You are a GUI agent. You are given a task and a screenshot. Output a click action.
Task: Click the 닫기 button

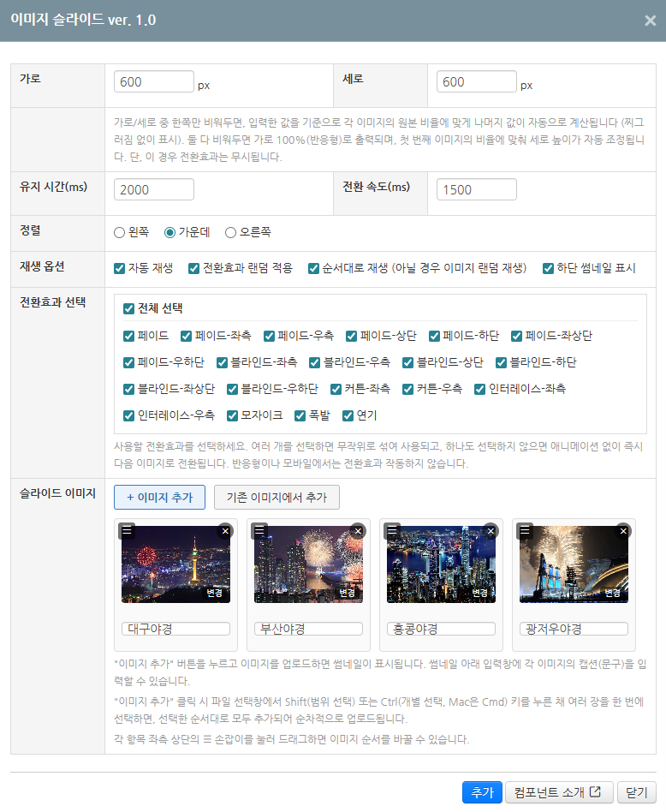[637, 792]
